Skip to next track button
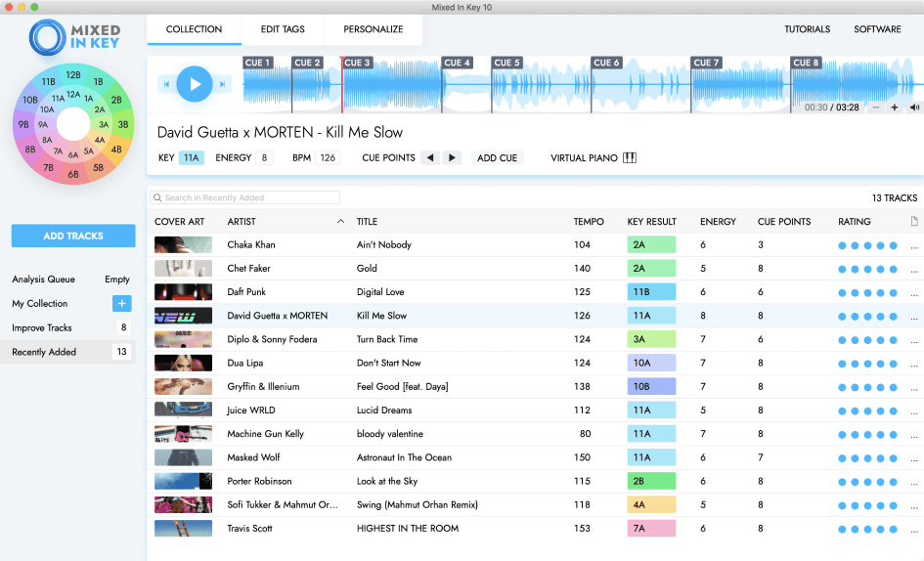 tap(222, 84)
